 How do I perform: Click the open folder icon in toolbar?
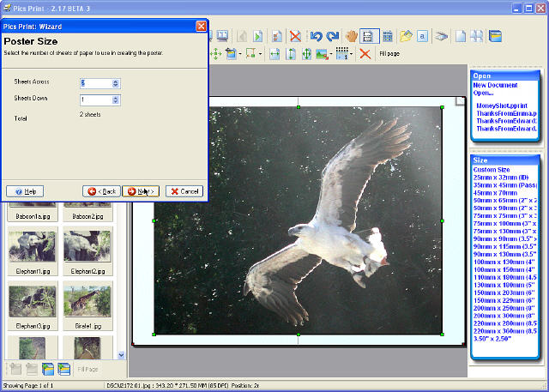pyautogui.click(x=406, y=37)
